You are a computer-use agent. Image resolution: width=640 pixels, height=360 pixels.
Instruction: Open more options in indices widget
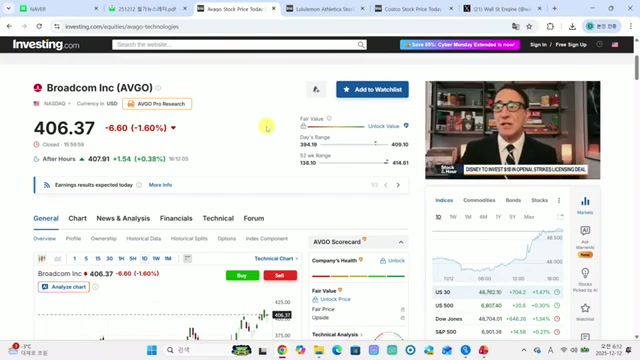tap(559, 200)
